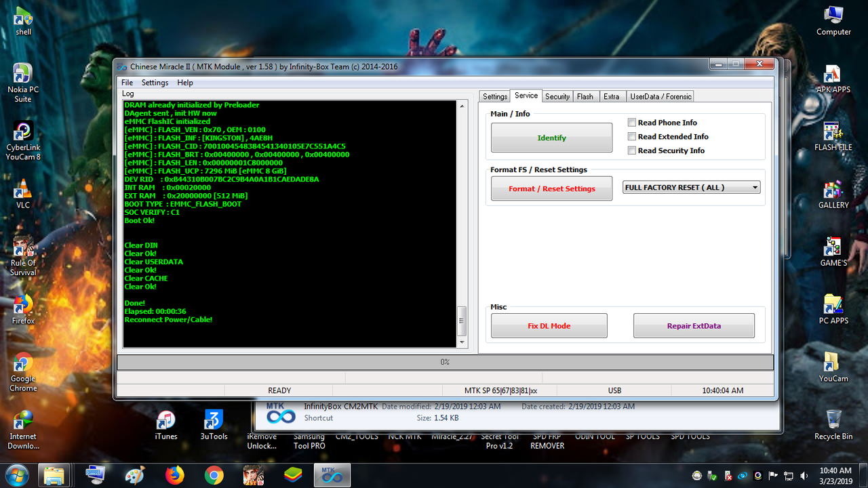
Task: Select the PC APPS desktop folder
Action: [x=833, y=310]
